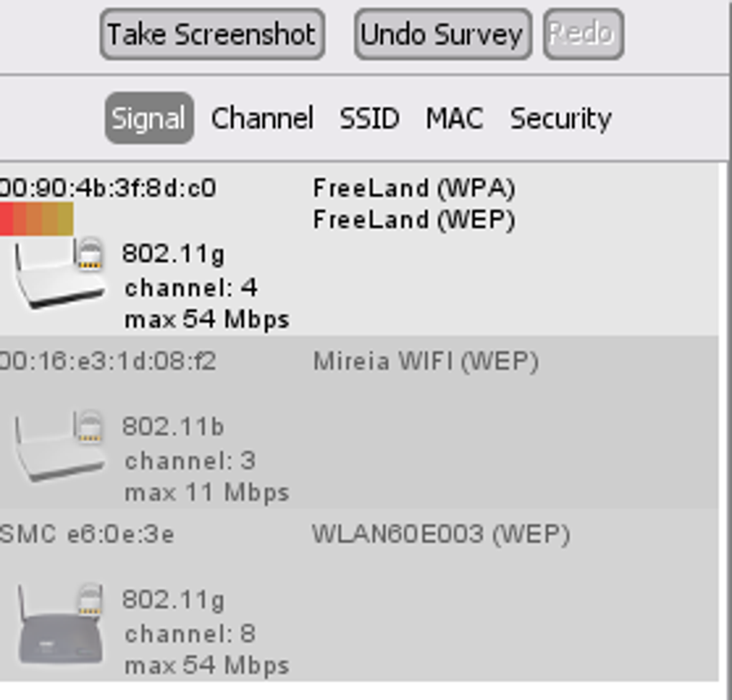
Task: Click the padlock icon on FreeLand router
Action: [x=90, y=253]
